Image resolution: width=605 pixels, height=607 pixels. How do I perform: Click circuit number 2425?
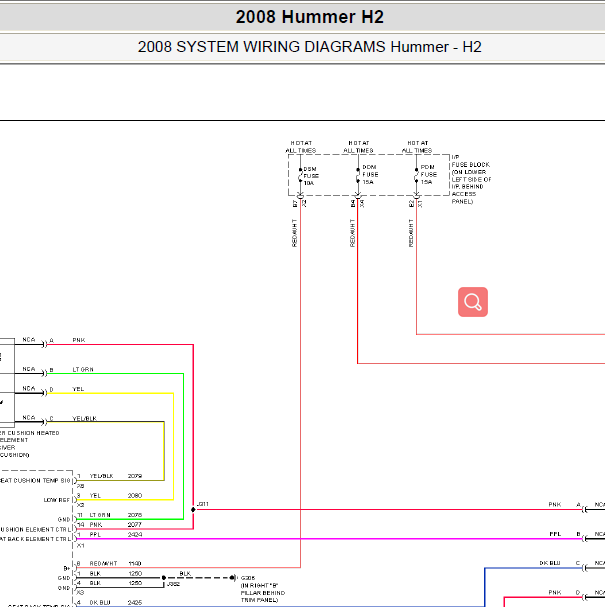(x=135, y=602)
